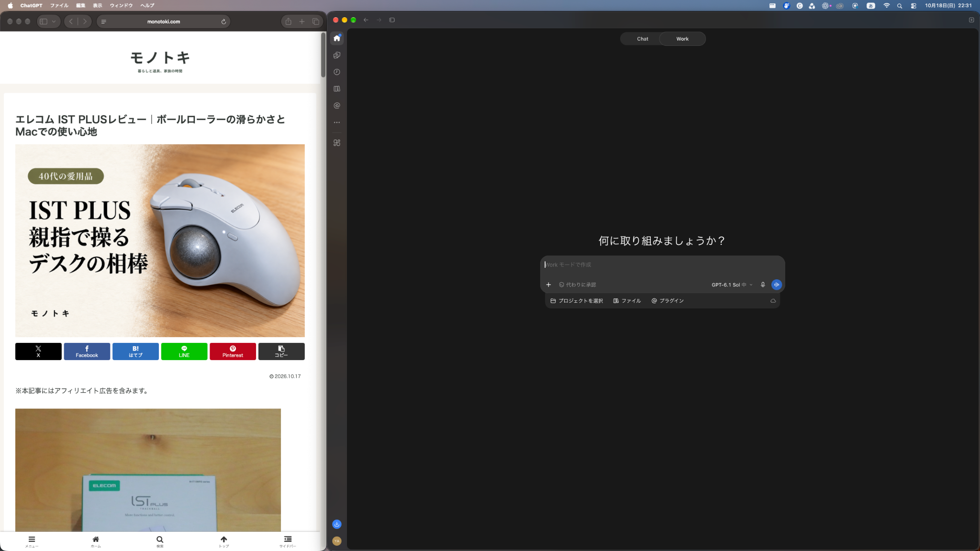The height and width of the screenshot is (551, 980).
Task: Click the コピー copy link button
Action: coord(281,352)
